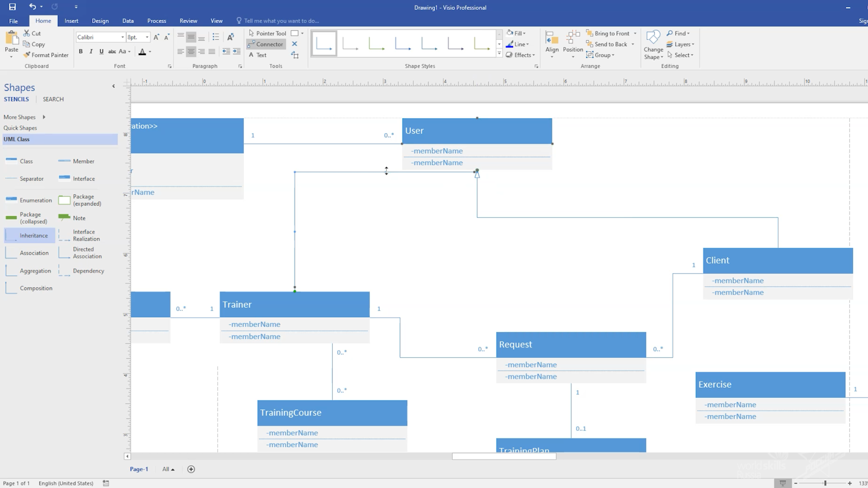
Task: Select the Pointer Tool
Action: click(267, 33)
